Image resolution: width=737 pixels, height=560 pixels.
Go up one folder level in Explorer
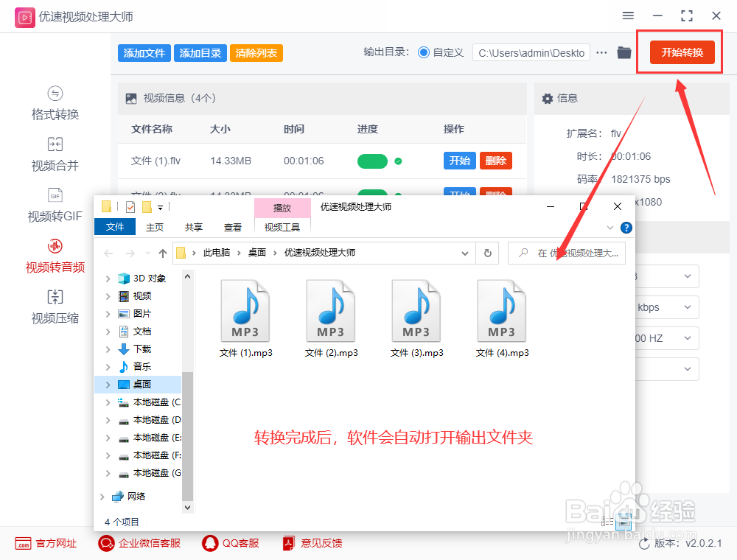(x=163, y=253)
